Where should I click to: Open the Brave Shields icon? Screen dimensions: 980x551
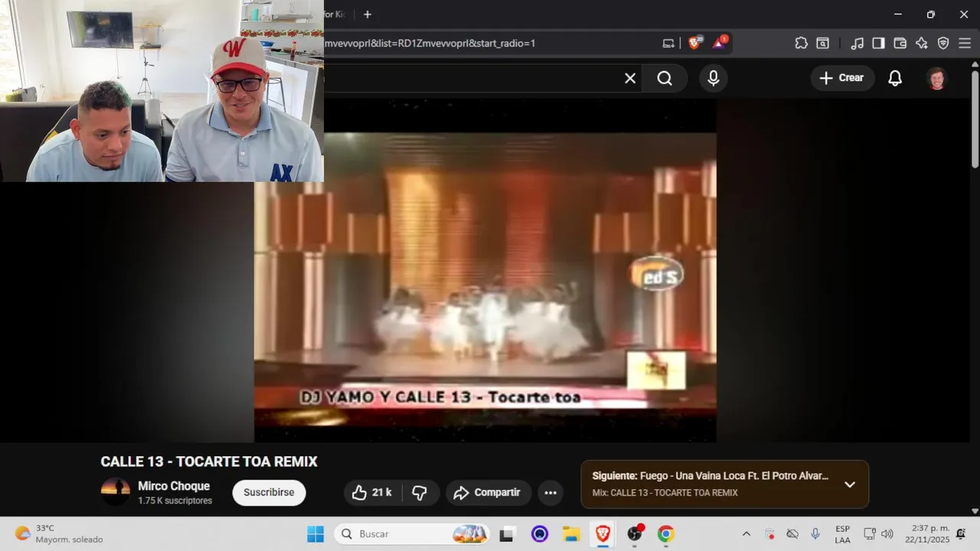tap(694, 43)
